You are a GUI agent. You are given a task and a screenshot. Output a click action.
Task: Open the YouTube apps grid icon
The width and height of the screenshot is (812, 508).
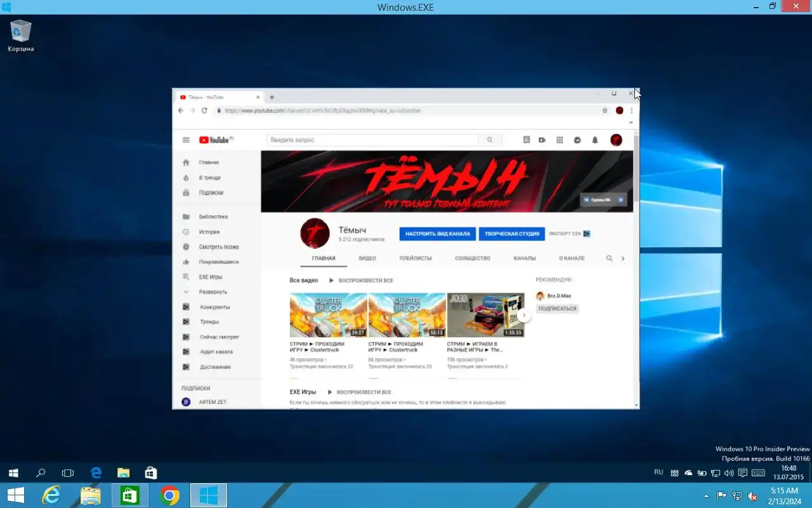[560, 140]
